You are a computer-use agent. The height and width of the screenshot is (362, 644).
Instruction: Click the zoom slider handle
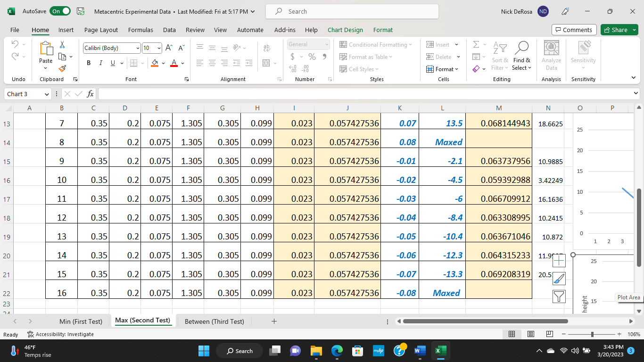(592, 334)
